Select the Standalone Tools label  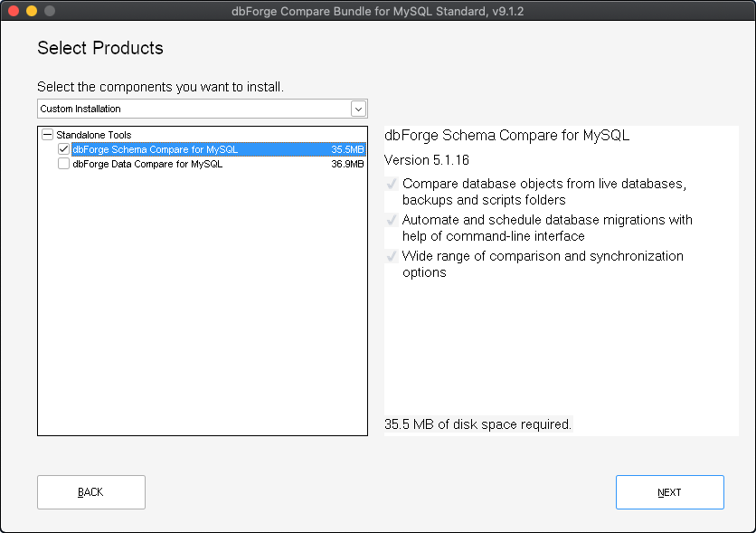pos(93,135)
